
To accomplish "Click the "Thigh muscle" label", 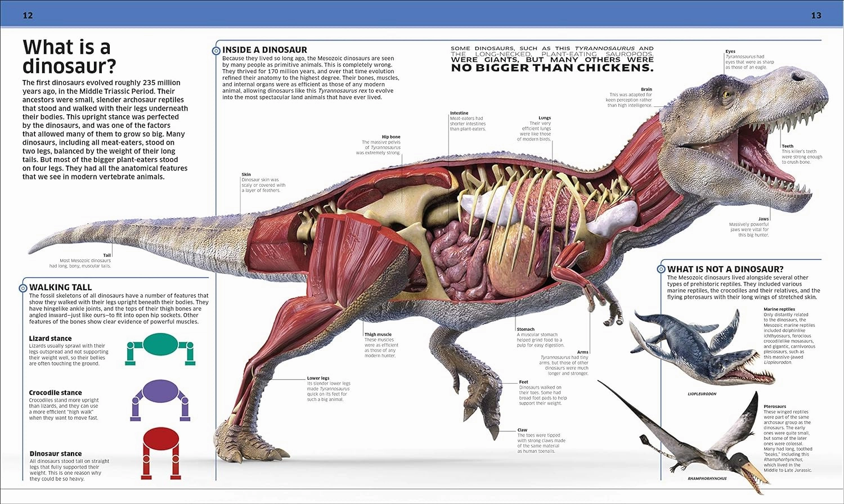I will 378,334.
